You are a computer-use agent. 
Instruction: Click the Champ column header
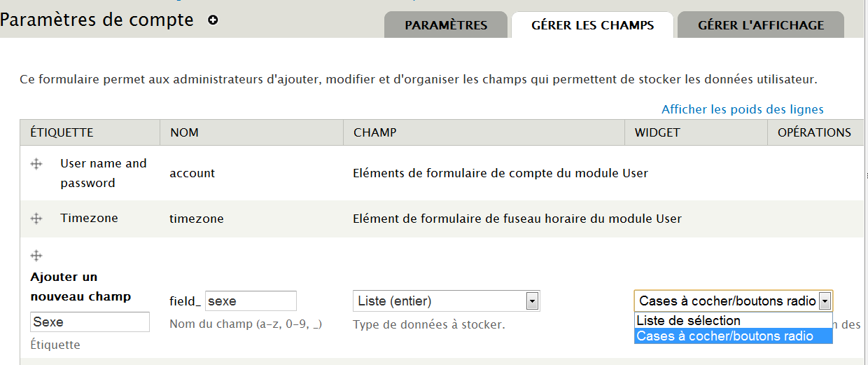click(x=374, y=132)
